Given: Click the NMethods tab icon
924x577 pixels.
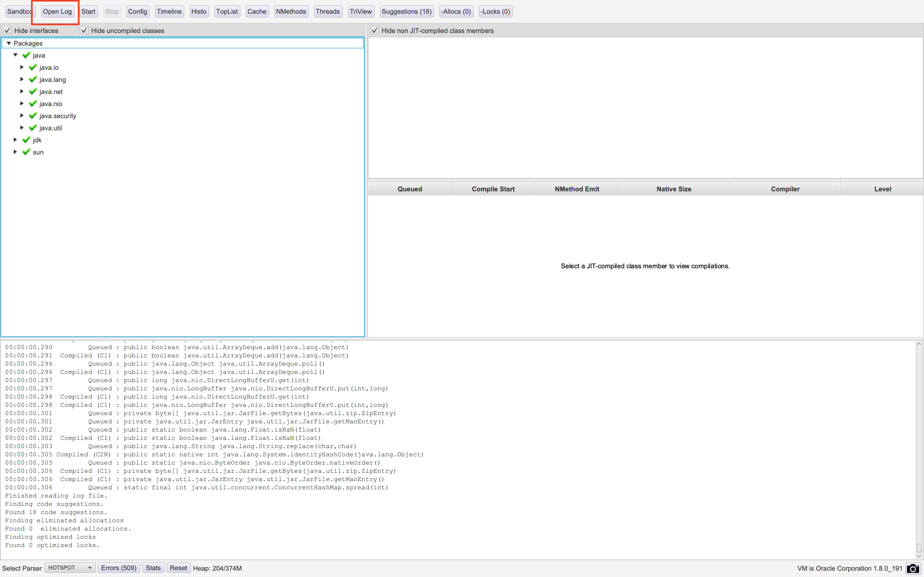Looking at the screenshot, I should [290, 11].
